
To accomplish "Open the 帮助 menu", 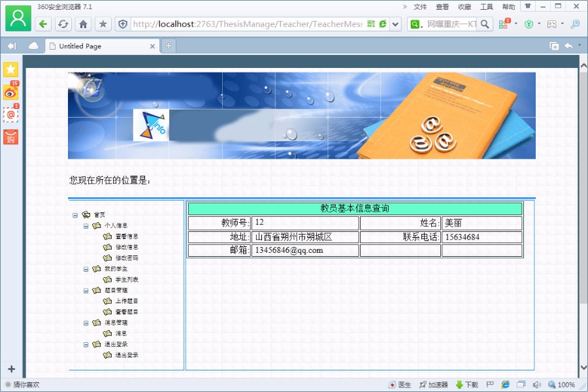I will coord(508,7).
